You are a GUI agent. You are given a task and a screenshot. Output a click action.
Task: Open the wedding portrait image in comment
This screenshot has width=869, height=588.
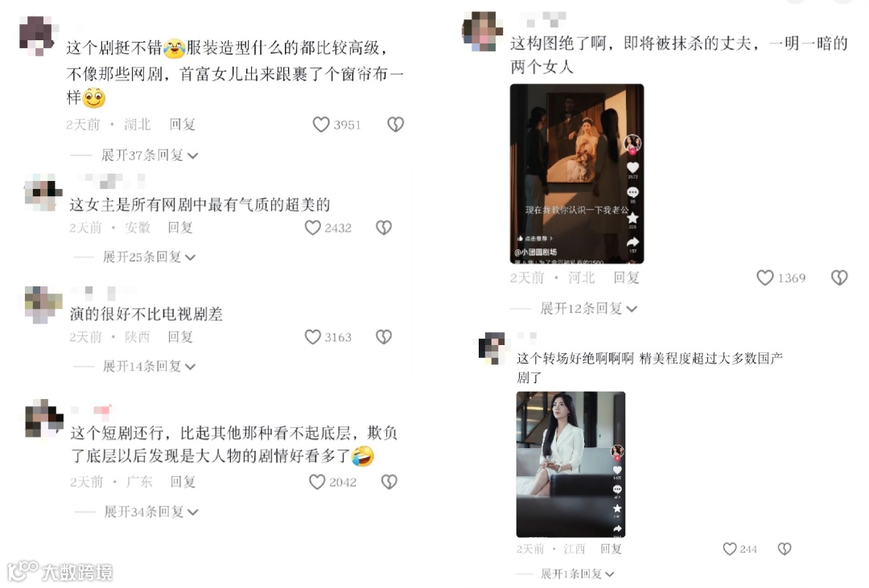[x=577, y=174]
